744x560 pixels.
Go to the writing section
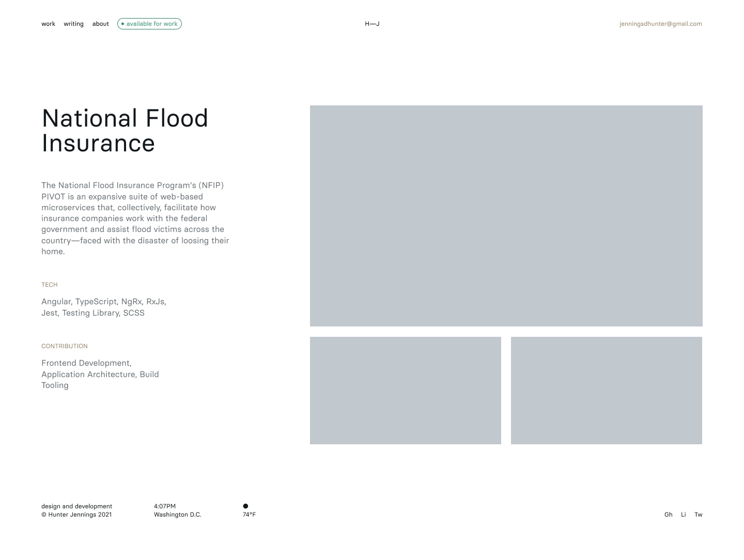pyautogui.click(x=73, y=24)
